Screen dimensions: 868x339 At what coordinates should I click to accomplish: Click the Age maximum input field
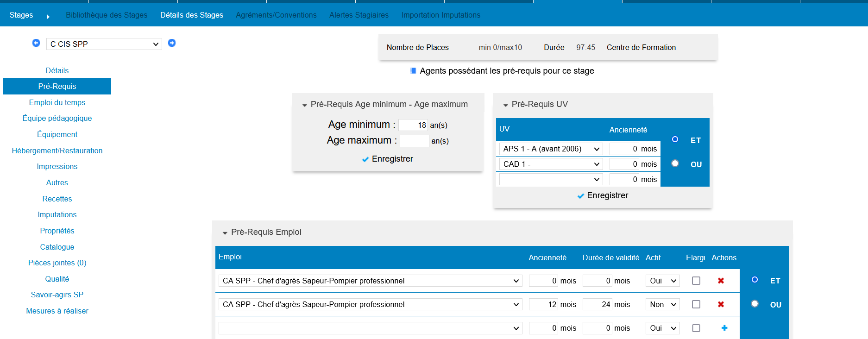(414, 141)
